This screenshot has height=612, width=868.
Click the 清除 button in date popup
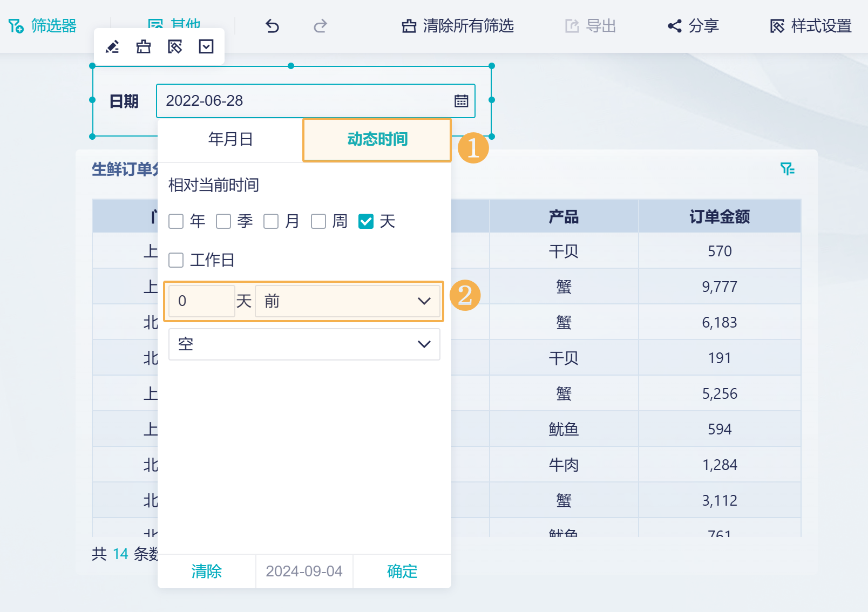206,571
